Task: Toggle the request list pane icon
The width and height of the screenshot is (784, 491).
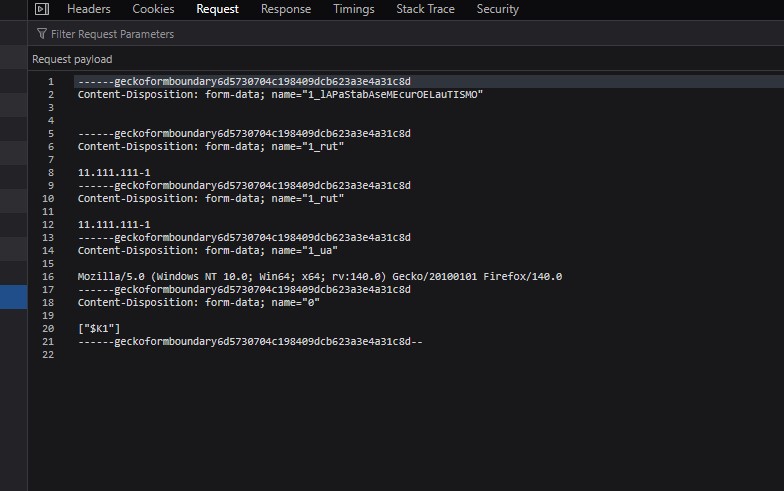Action: point(42,9)
